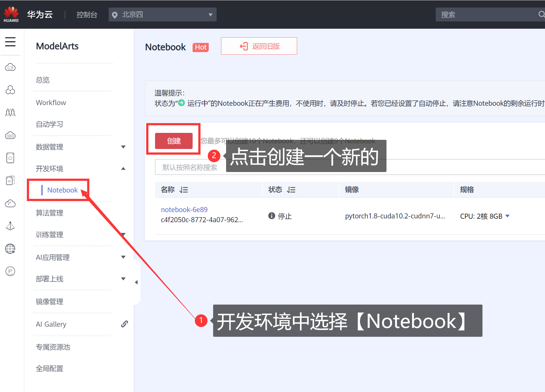The image size is (545, 392).
Task: Expand the 数据管理 menu section
Action: tap(123, 147)
